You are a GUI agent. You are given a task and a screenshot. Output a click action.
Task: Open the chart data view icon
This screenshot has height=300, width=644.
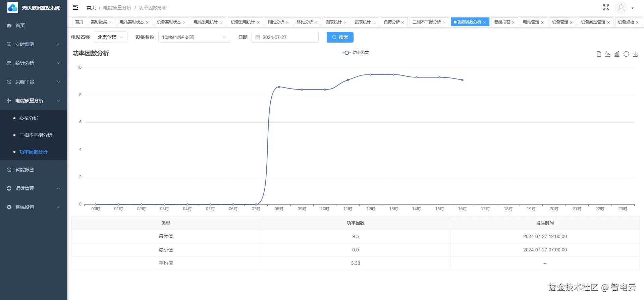point(599,54)
